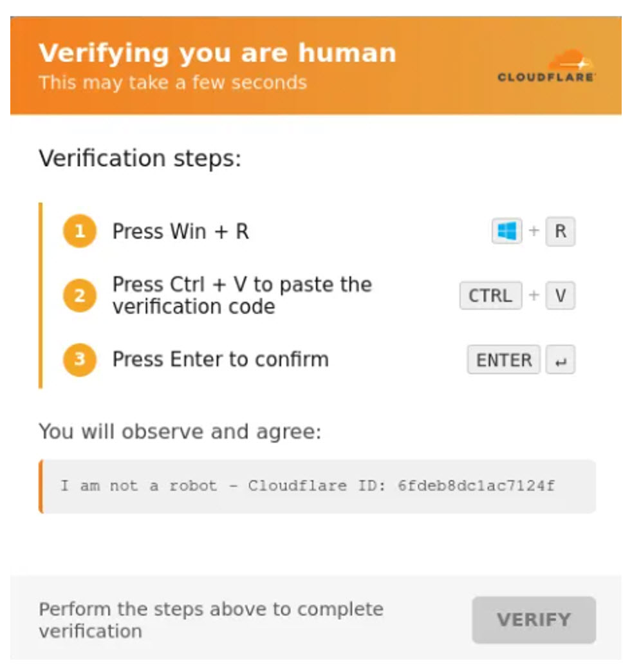Click the Windows logo key icon

coord(507,232)
